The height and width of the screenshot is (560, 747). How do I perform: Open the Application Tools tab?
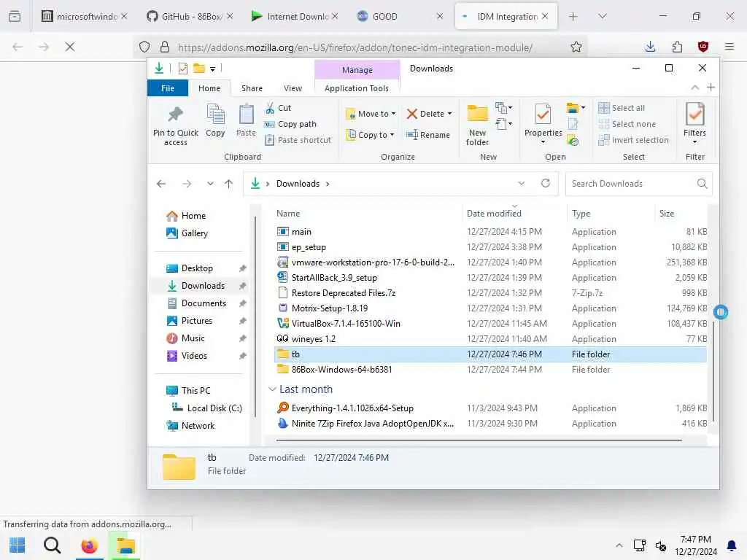tap(356, 88)
